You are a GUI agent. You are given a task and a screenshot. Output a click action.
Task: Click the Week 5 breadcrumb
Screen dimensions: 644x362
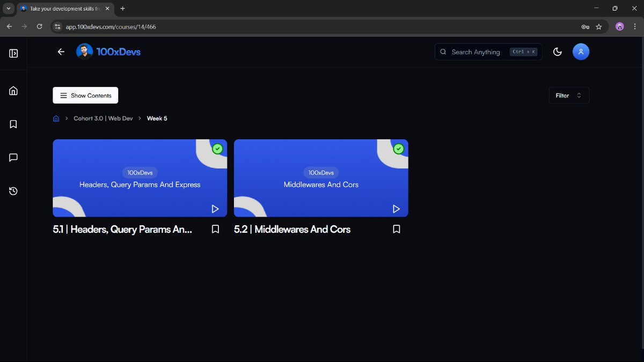coord(157,119)
